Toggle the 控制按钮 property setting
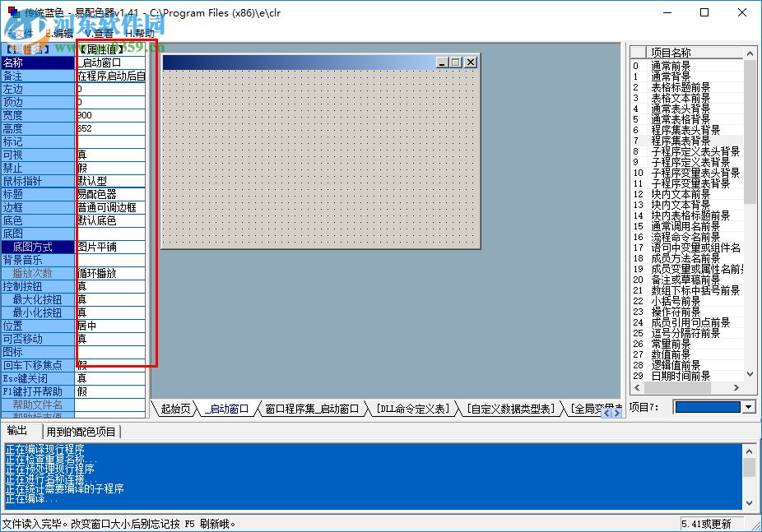This screenshot has width=762, height=532. point(111,286)
